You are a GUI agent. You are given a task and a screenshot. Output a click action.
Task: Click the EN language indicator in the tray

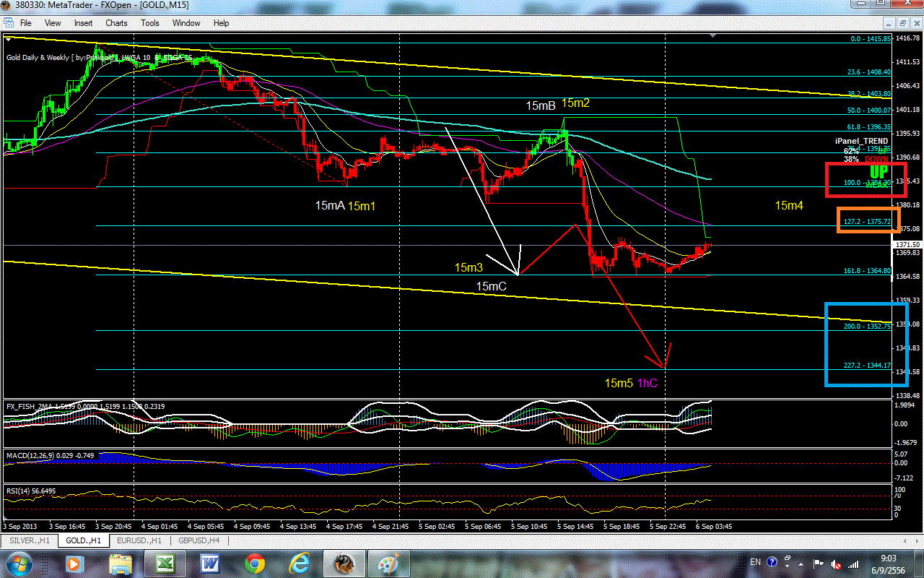(x=755, y=562)
